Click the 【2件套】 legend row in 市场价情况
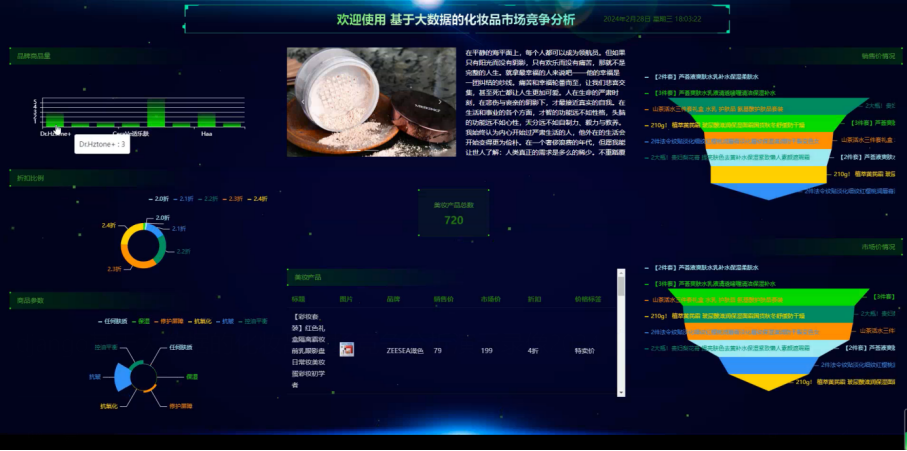The height and width of the screenshot is (451, 907). pyautogui.click(x=701, y=268)
